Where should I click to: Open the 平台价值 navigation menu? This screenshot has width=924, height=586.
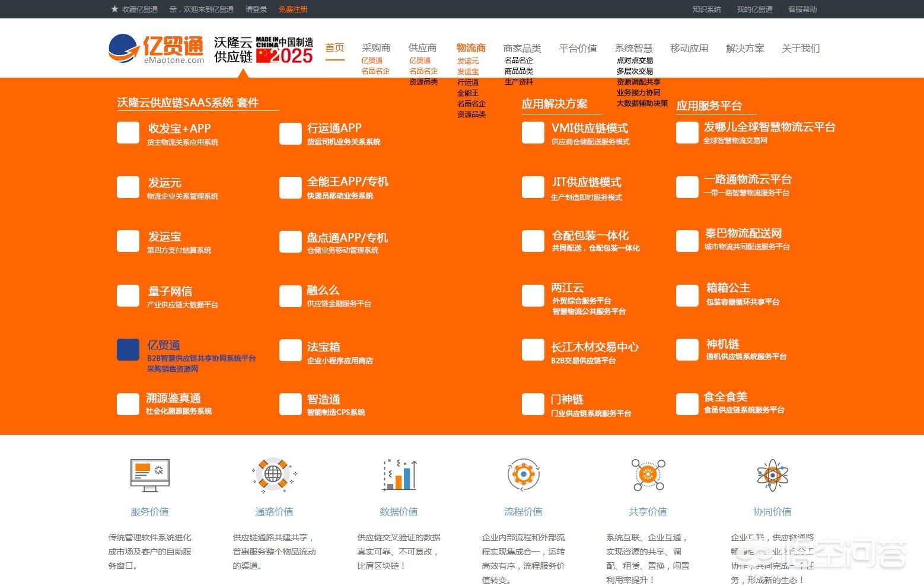[x=578, y=48]
